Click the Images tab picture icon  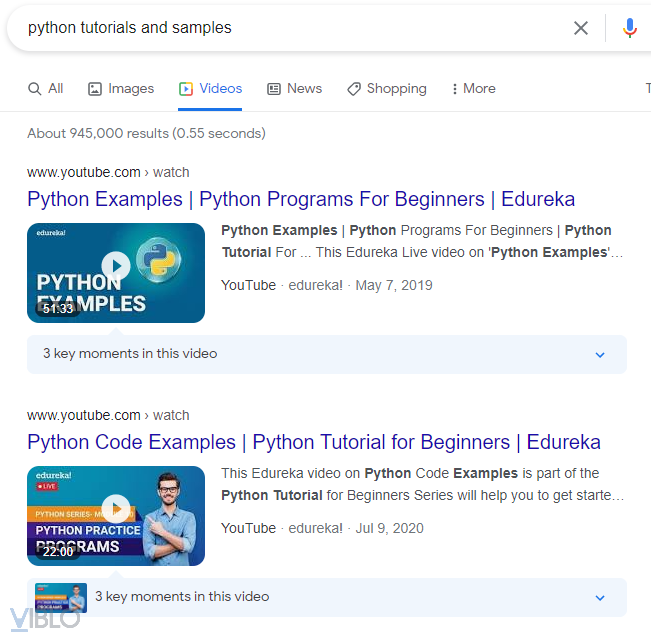click(x=95, y=89)
